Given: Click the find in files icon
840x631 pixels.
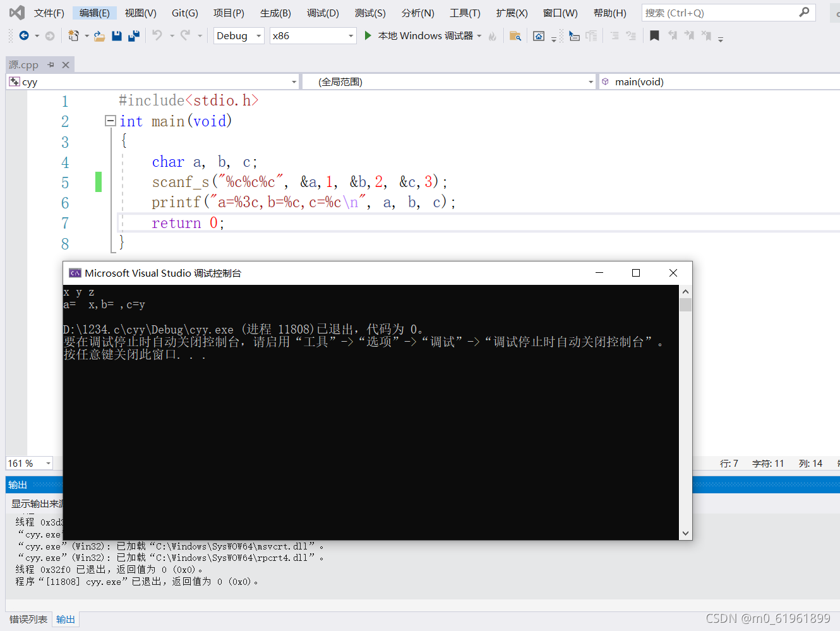Looking at the screenshot, I should 515,36.
